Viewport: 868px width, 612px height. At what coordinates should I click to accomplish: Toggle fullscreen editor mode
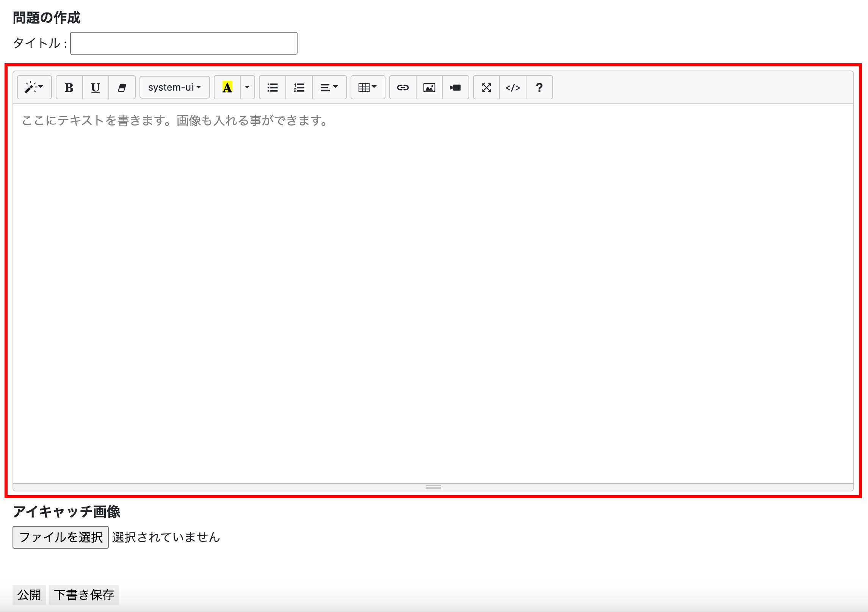click(x=486, y=88)
